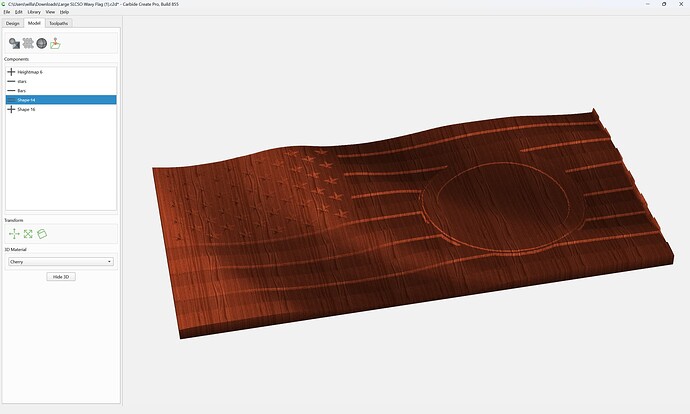
Task: Click the Hide 3D button
Action: pos(61,277)
